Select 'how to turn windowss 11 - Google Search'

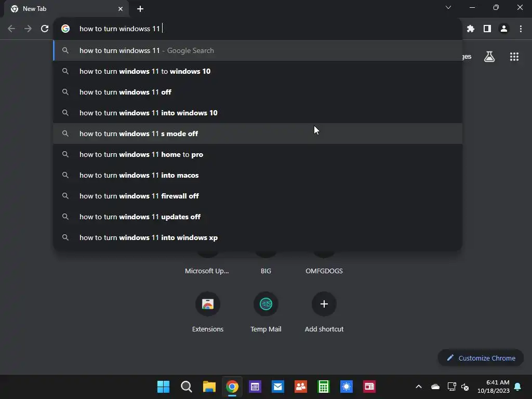[x=258, y=50]
